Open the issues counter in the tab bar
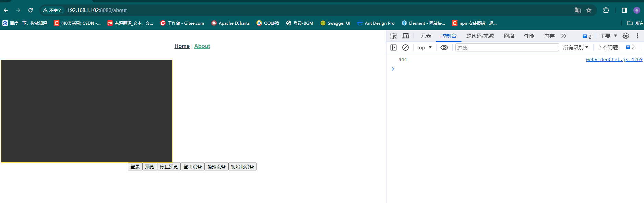 (587, 36)
